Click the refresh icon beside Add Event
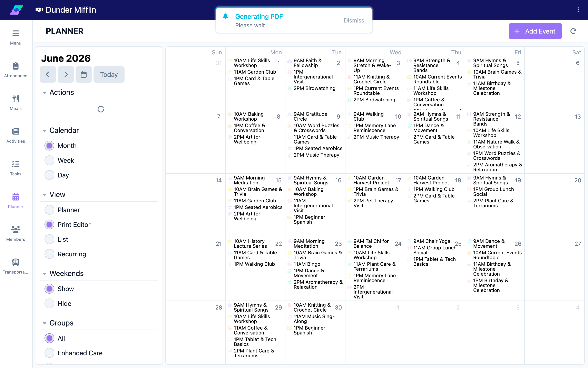The height and width of the screenshot is (368, 588). (x=573, y=31)
